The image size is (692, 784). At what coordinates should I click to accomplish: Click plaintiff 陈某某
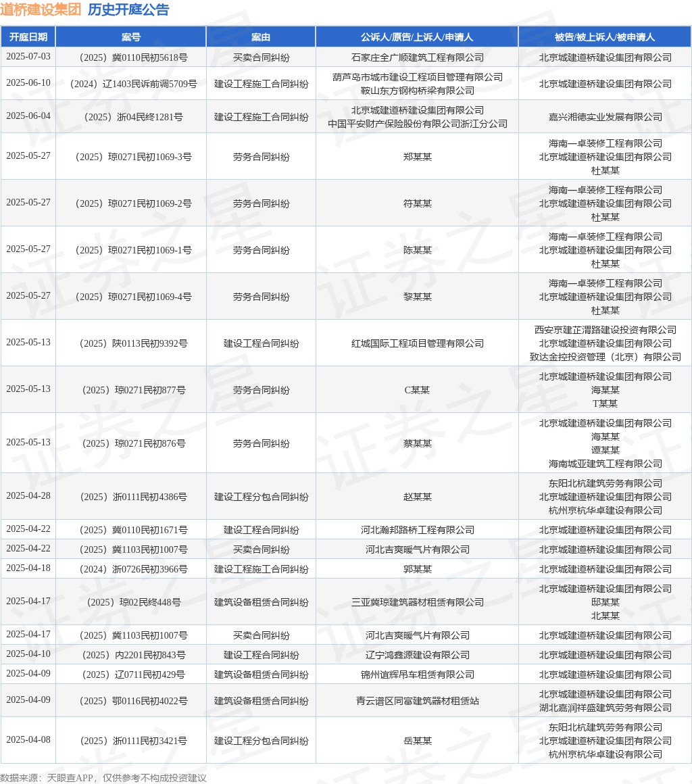[x=418, y=250]
